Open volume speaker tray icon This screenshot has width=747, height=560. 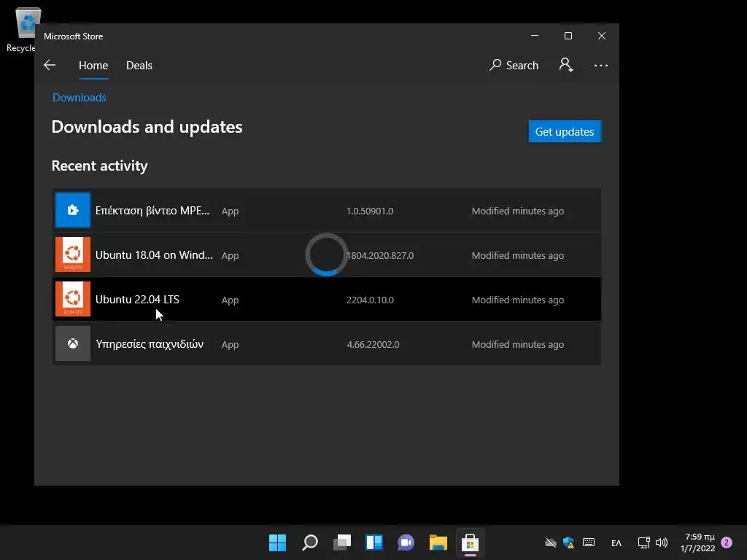pos(662,542)
